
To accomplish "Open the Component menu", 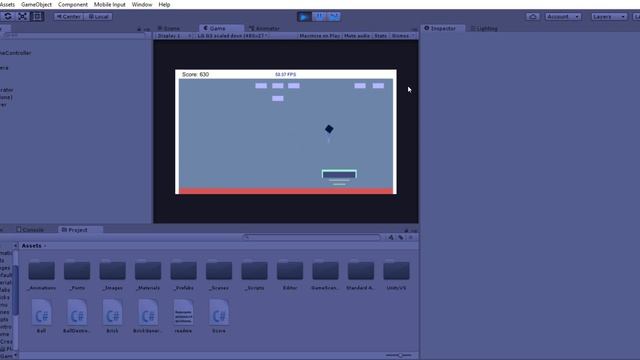I will tap(73, 4).
